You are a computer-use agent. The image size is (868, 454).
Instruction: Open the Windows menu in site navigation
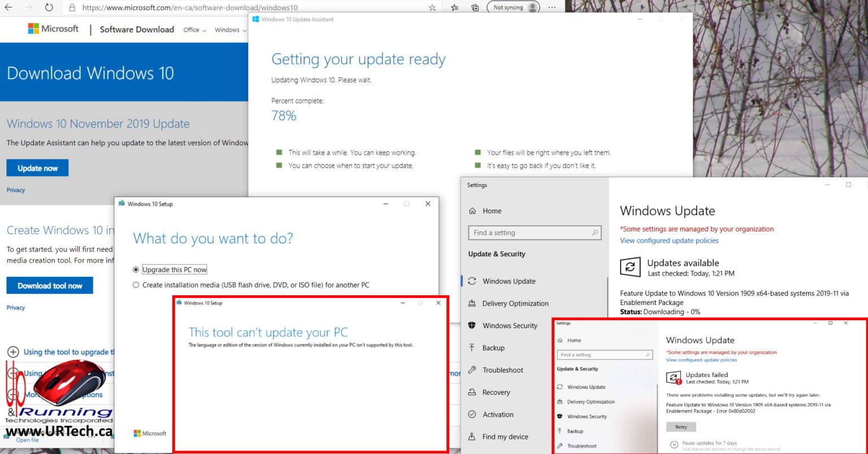227,30
